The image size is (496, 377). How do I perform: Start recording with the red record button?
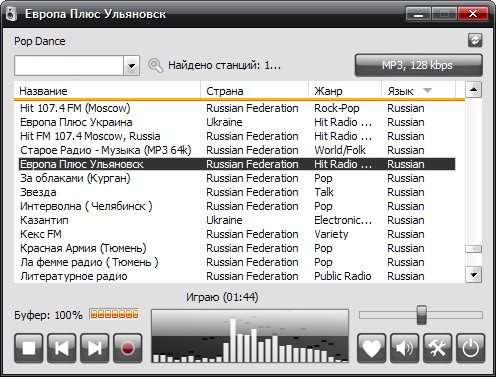click(128, 348)
